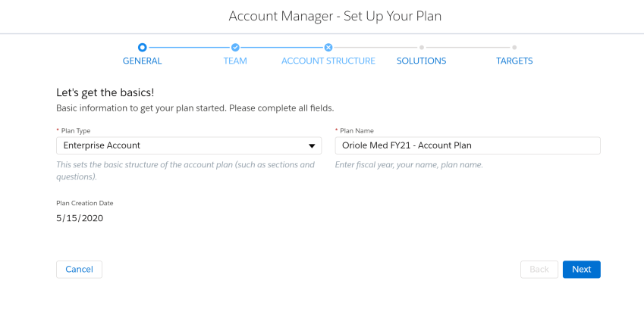Open the Enterprise Account plan type combobox
The image size is (644, 309).
pyautogui.click(x=189, y=145)
